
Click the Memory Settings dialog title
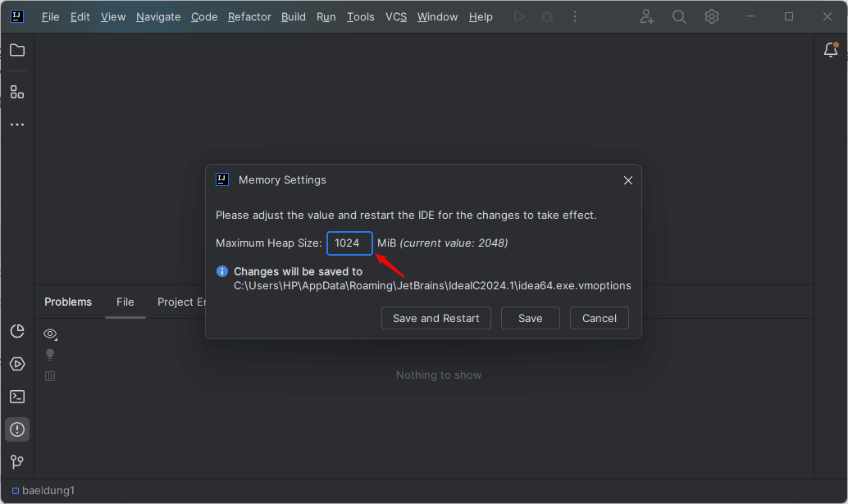click(x=282, y=180)
